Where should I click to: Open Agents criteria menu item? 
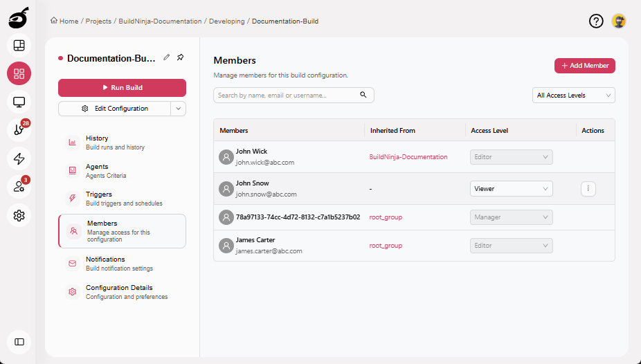tap(122, 171)
